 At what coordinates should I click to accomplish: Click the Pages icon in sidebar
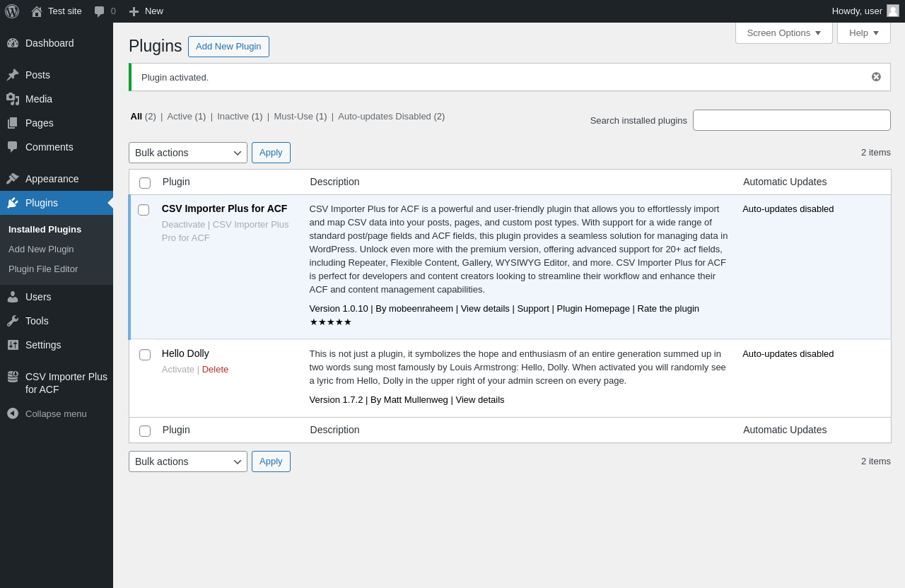13,123
